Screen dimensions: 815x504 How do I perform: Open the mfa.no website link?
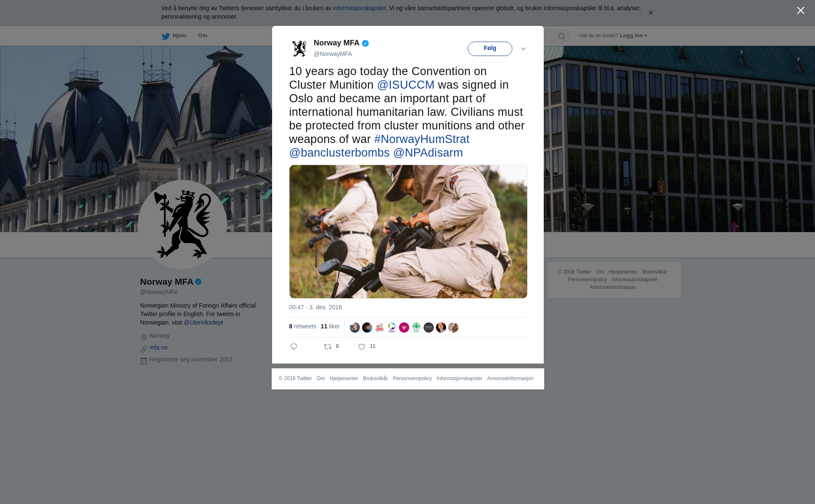(x=158, y=347)
